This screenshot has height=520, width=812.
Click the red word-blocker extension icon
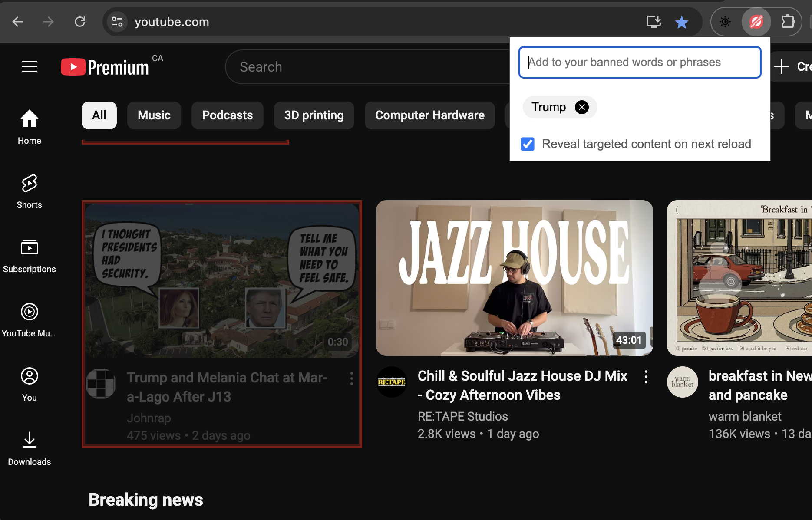[x=756, y=22]
